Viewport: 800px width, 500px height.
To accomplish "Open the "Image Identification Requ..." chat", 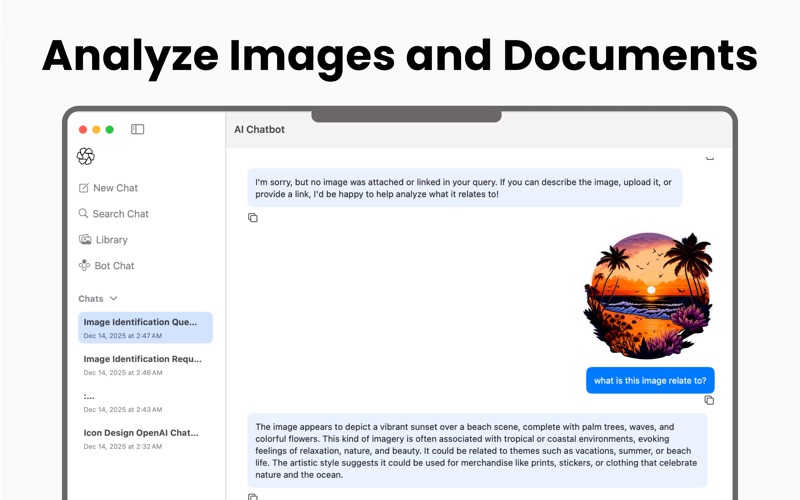I will point(145,365).
